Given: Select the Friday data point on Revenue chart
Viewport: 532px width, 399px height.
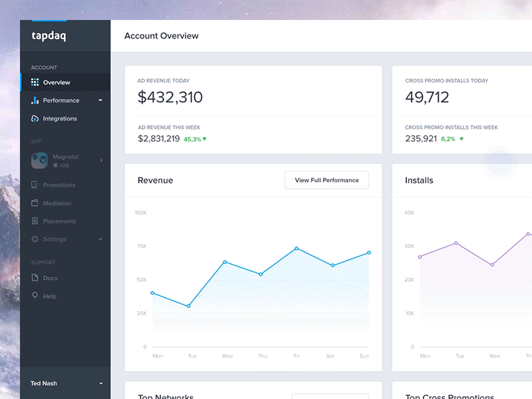Looking at the screenshot, I should 297,248.
